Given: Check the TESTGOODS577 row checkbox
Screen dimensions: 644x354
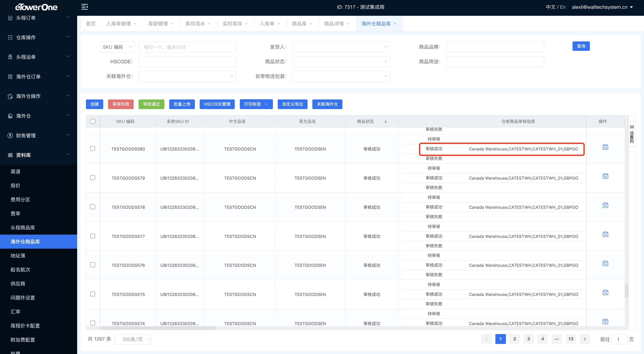Looking at the screenshot, I should [x=93, y=236].
